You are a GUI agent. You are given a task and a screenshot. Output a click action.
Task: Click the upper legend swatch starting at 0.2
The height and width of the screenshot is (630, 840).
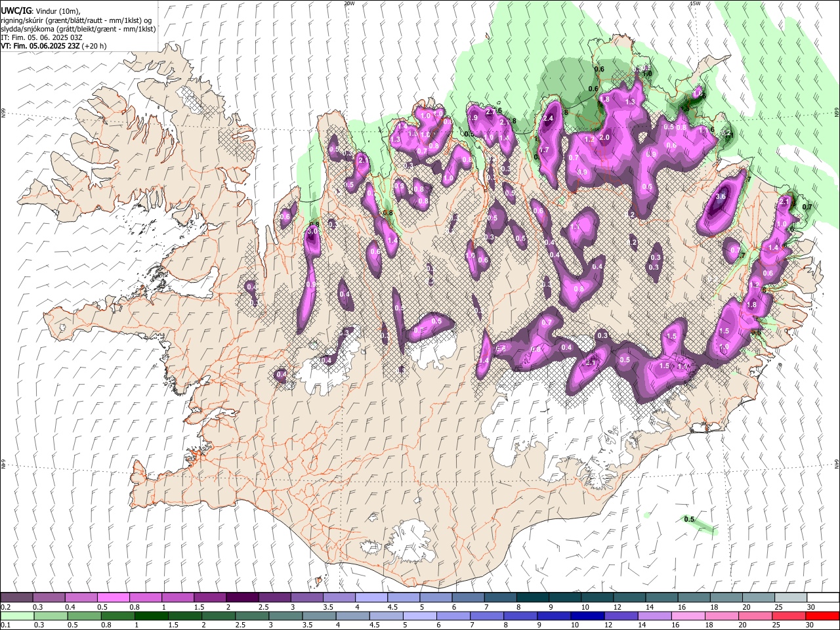17,598
